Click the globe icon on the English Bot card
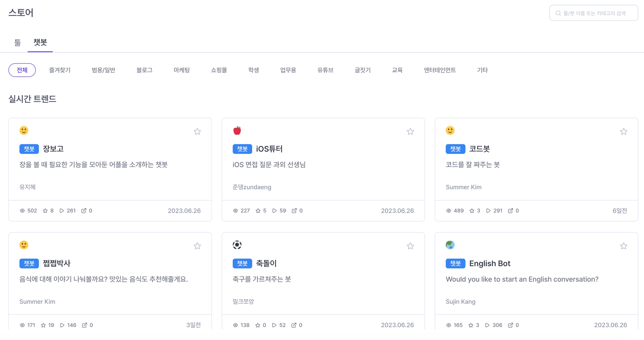This screenshot has height=340, width=644. (x=450, y=245)
